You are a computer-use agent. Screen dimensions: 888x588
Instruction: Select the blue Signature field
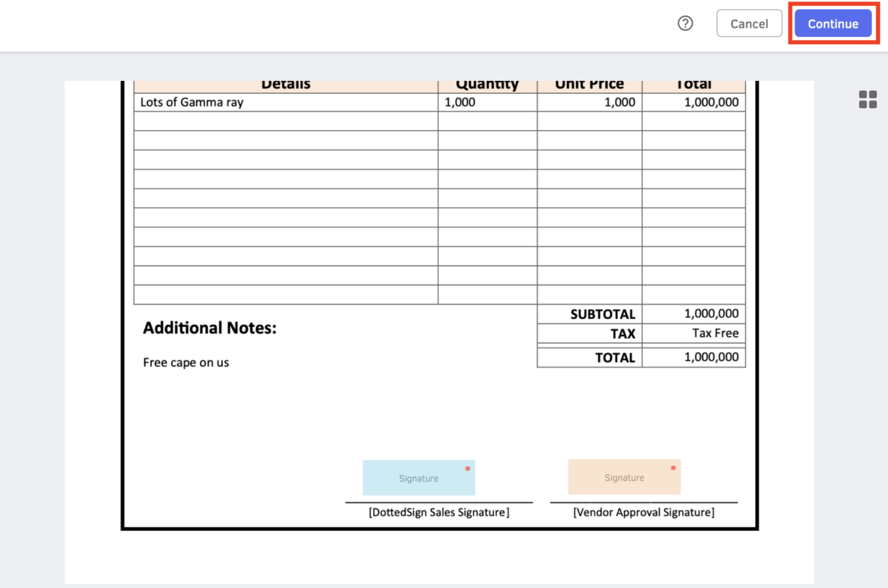tap(418, 478)
